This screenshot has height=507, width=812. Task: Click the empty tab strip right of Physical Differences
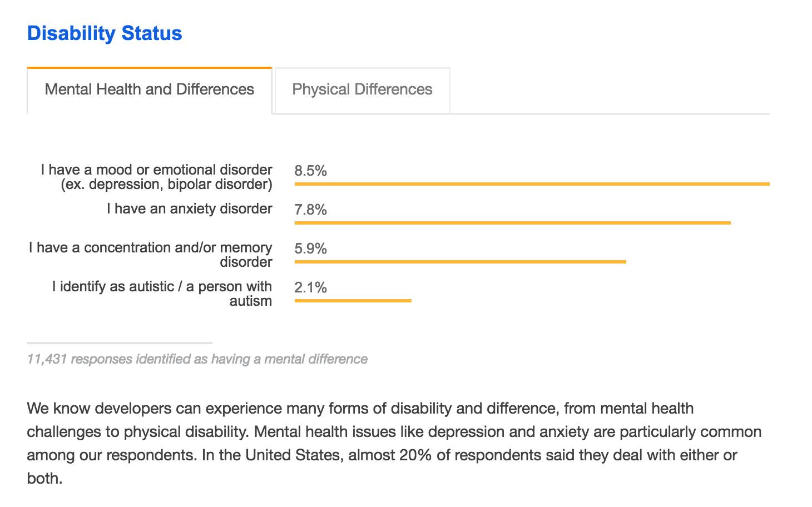(609, 91)
